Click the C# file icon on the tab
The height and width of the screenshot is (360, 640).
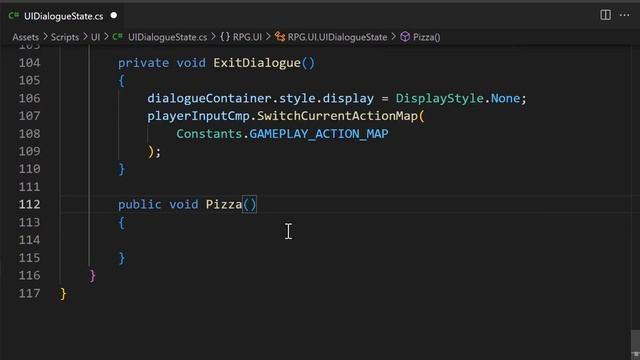(x=14, y=16)
